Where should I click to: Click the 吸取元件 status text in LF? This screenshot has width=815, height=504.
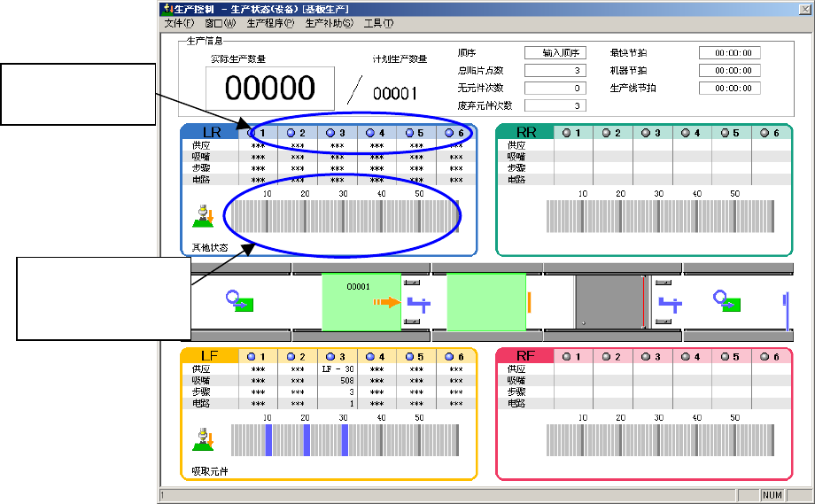click(x=210, y=472)
